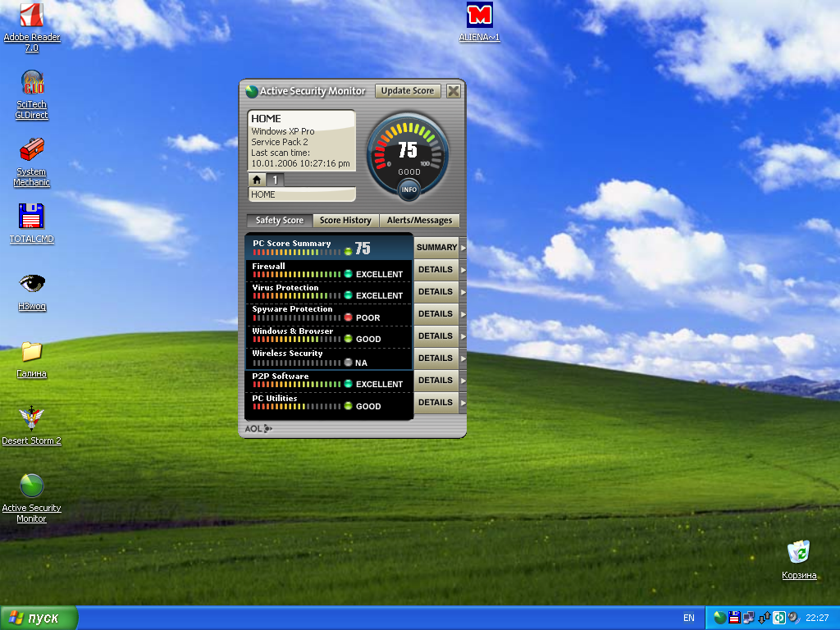This screenshot has height=630, width=840.
Task: Open the SUMMARY button
Action: (436, 248)
